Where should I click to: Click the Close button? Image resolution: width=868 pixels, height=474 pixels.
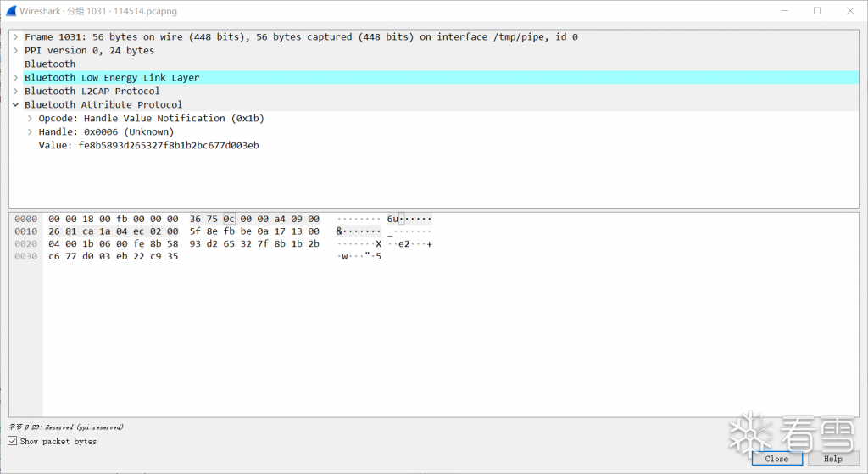tap(776, 459)
